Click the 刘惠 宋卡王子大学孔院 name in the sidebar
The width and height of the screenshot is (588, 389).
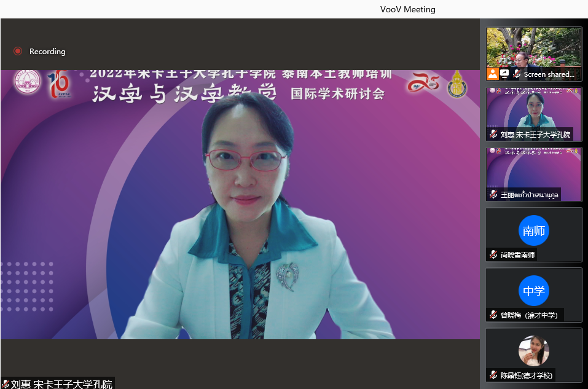point(535,135)
